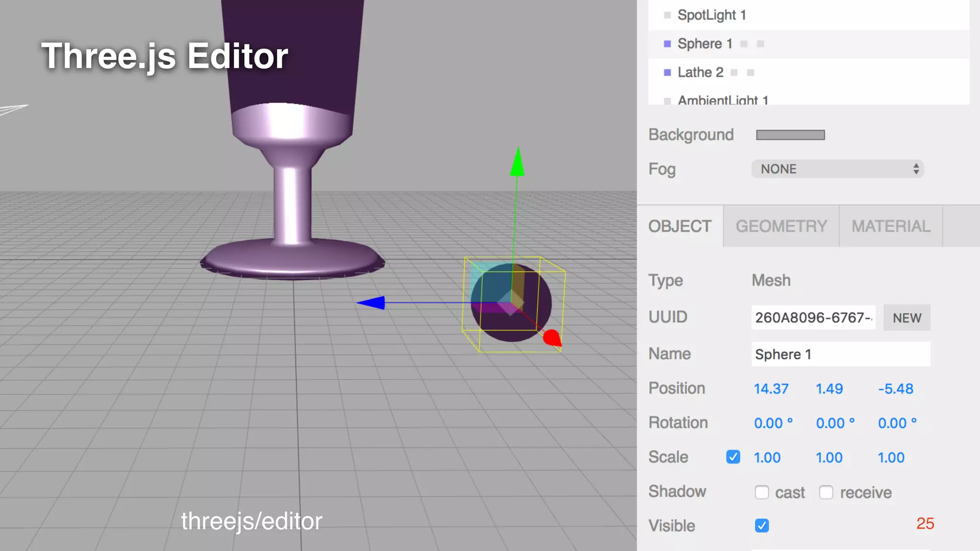Click Position X value 14.37
The width and height of the screenshot is (980, 551).
pyautogui.click(x=771, y=389)
